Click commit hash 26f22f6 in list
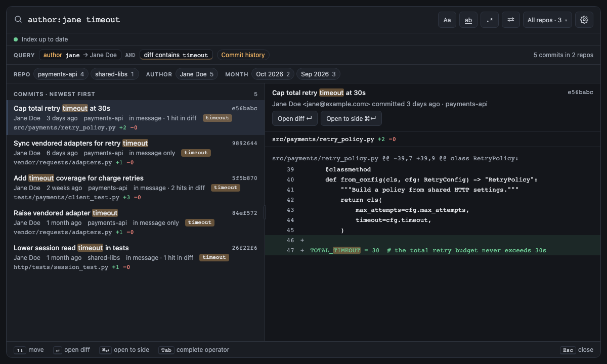This screenshot has width=607, height=364. tap(244, 248)
